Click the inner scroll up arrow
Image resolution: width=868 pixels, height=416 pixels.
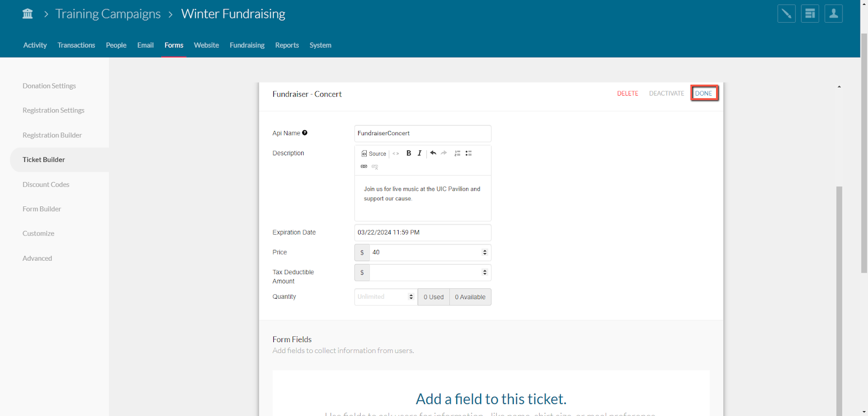839,87
